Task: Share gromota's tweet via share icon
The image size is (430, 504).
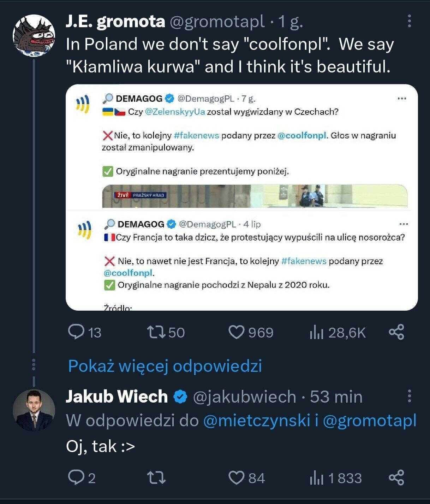Action: pos(396,332)
